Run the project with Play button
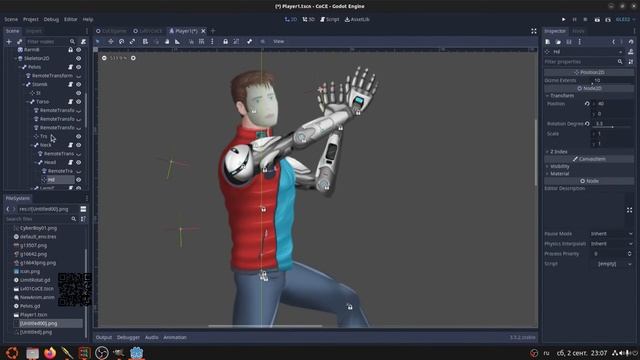 pos(564,19)
